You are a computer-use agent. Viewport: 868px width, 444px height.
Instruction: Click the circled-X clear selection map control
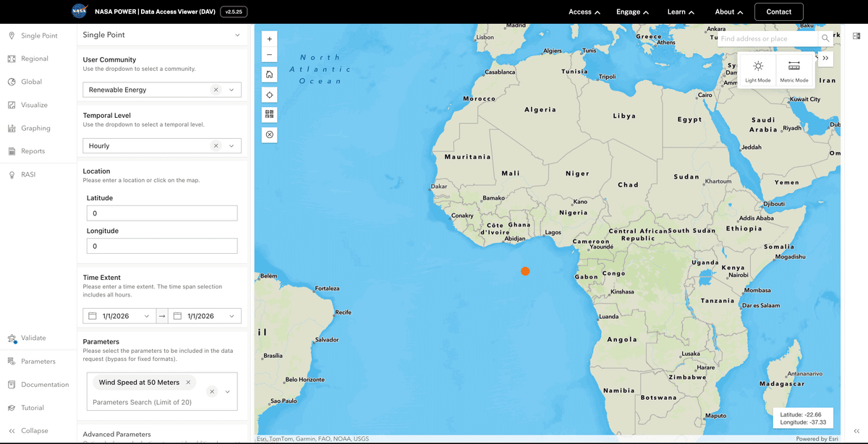[269, 135]
